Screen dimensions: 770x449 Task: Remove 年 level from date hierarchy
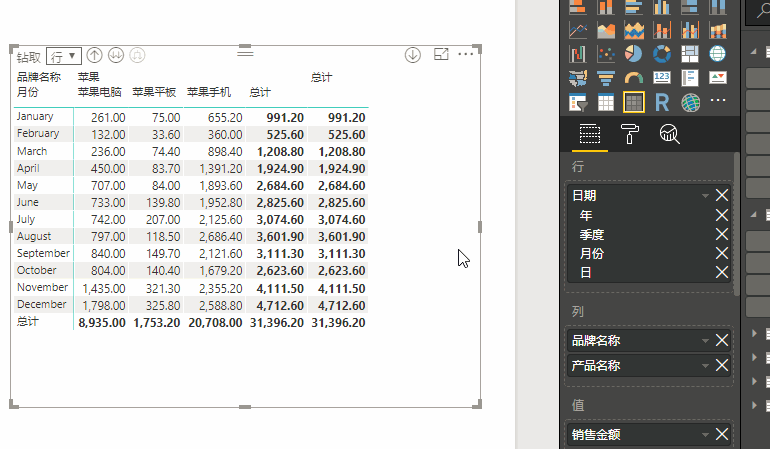722,215
